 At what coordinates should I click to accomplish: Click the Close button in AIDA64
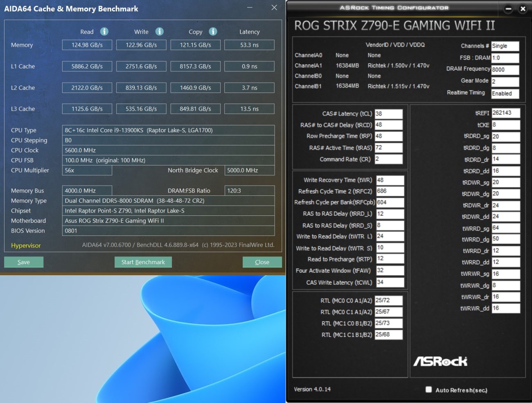[x=262, y=262]
